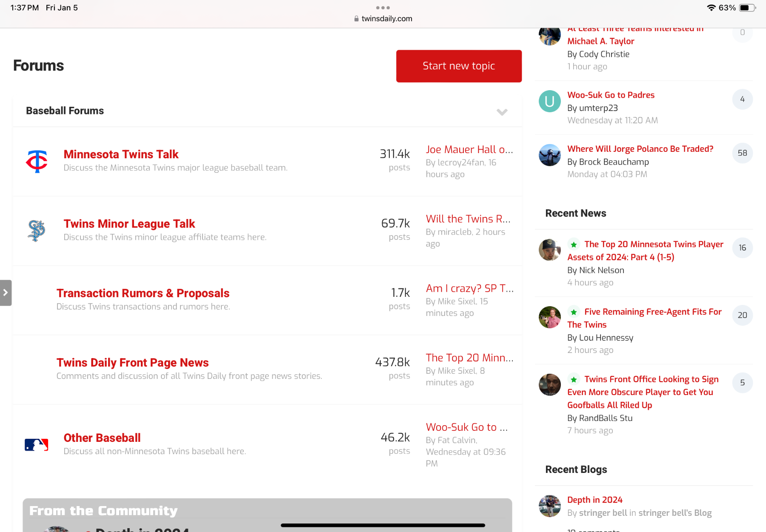The width and height of the screenshot is (766, 532).
Task: Open Five Remaining Free-Agent Fits article
Action: tap(652, 312)
